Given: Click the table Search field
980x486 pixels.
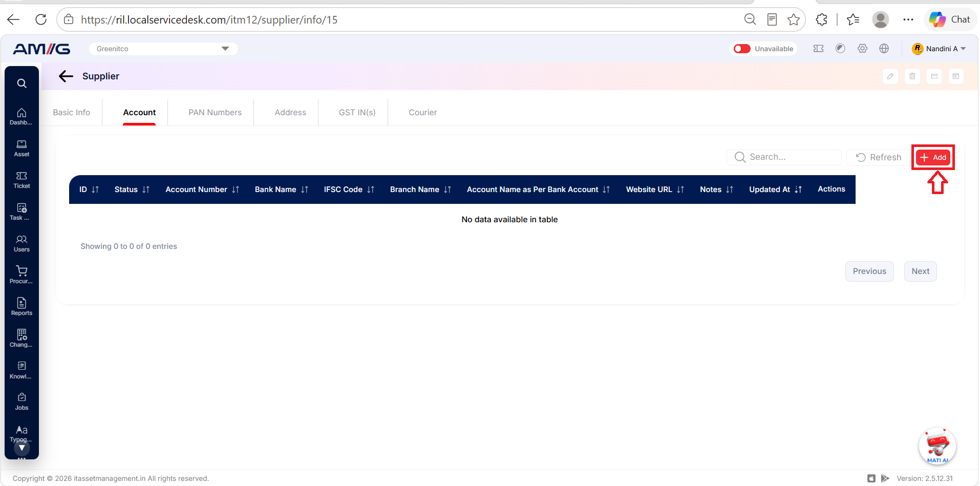Looking at the screenshot, I should click(x=784, y=157).
